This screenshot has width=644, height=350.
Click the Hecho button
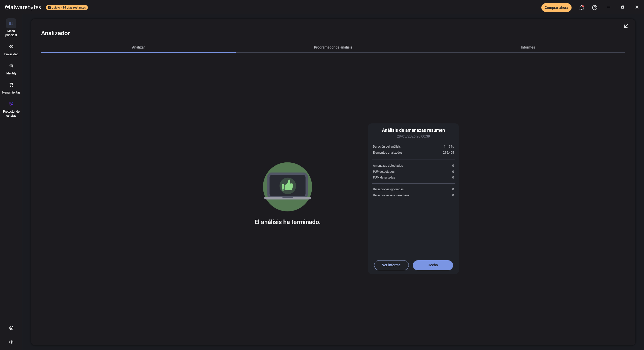coord(433,265)
